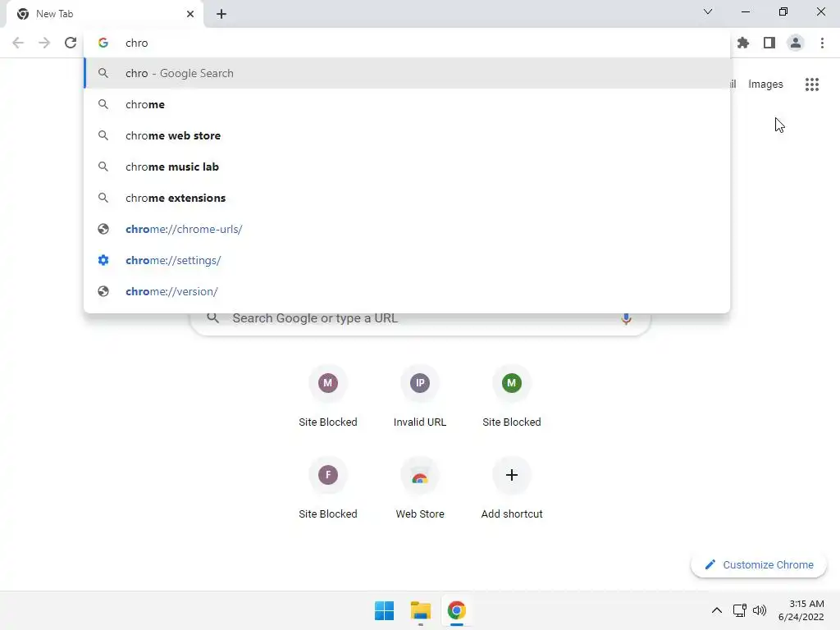Open the Google apps grid

pos(812,84)
